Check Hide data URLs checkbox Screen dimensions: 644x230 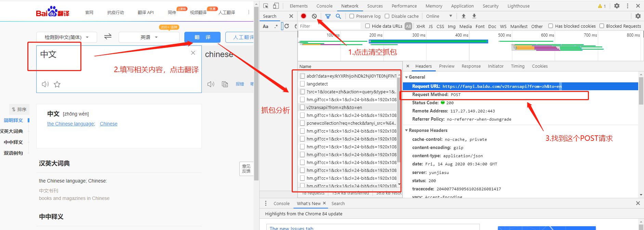(x=367, y=26)
